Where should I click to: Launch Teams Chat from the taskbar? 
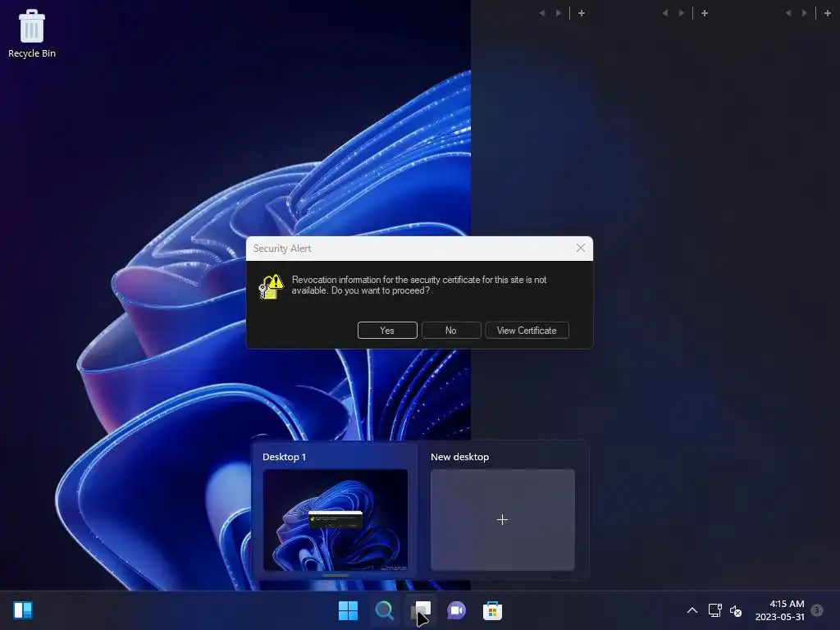coord(456,610)
